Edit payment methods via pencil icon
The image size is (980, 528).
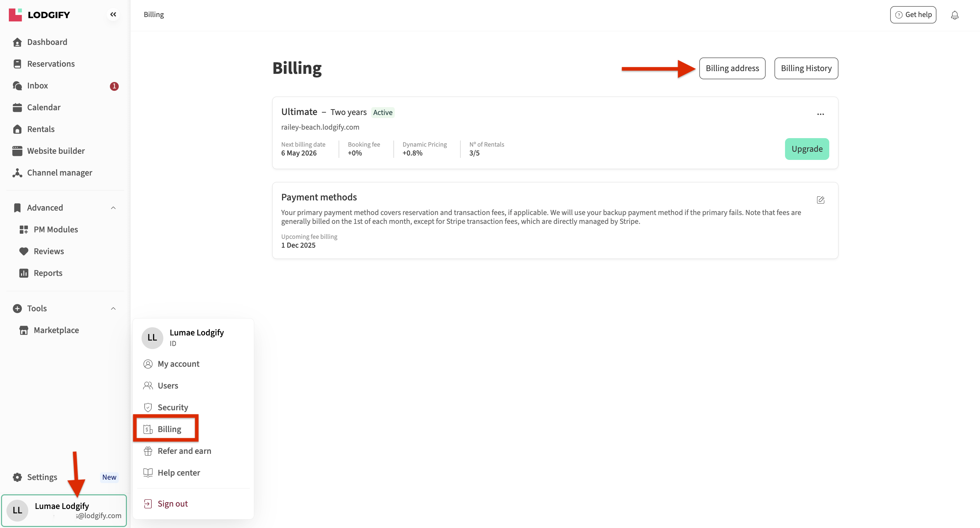click(820, 200)
